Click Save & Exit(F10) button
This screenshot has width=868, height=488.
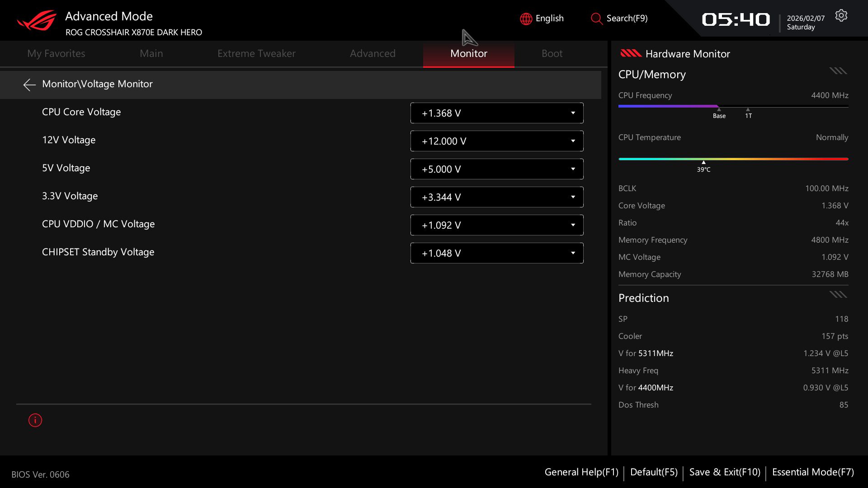[x=725, y=472]
